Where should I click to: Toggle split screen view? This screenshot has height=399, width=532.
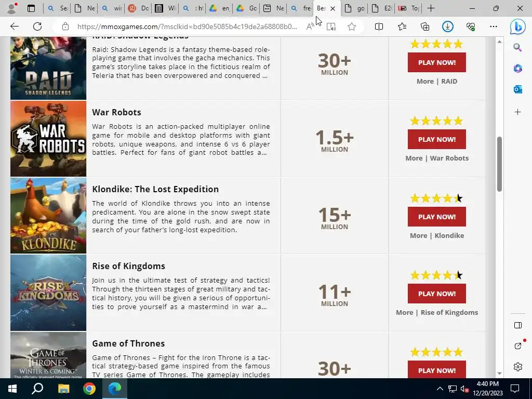[379, 26]
